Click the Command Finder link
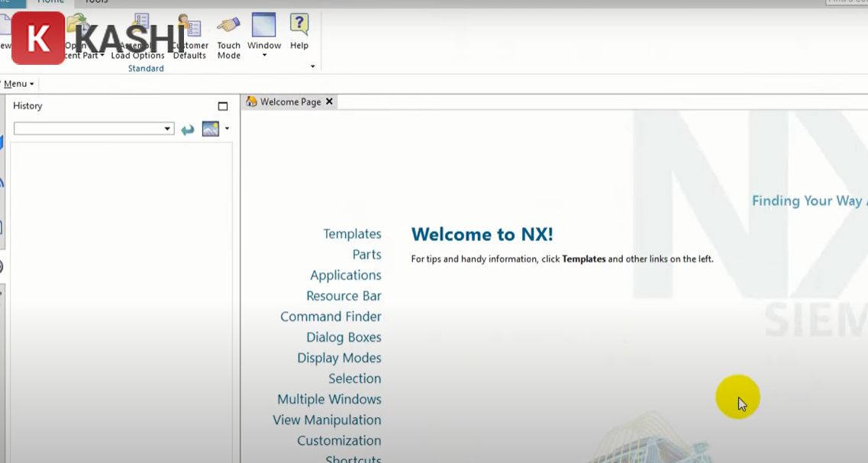Screen dimensions: 868x463 331,317
